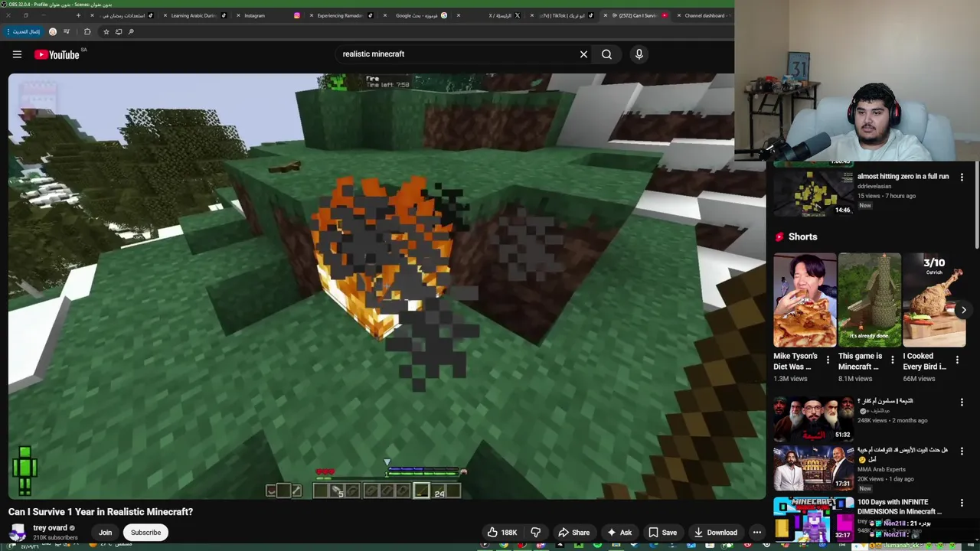Image resolution: width=980 pixels, height=551 pixels.
Task: Open the 17:31 White House video thumbnail
Action: [813, 468]
